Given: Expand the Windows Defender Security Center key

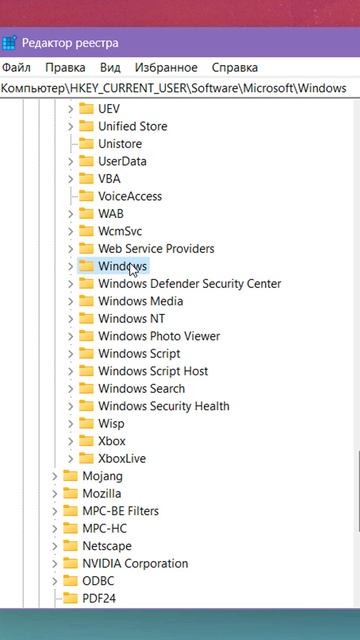Looking at the screenshot, I should (x=71, y=284).
